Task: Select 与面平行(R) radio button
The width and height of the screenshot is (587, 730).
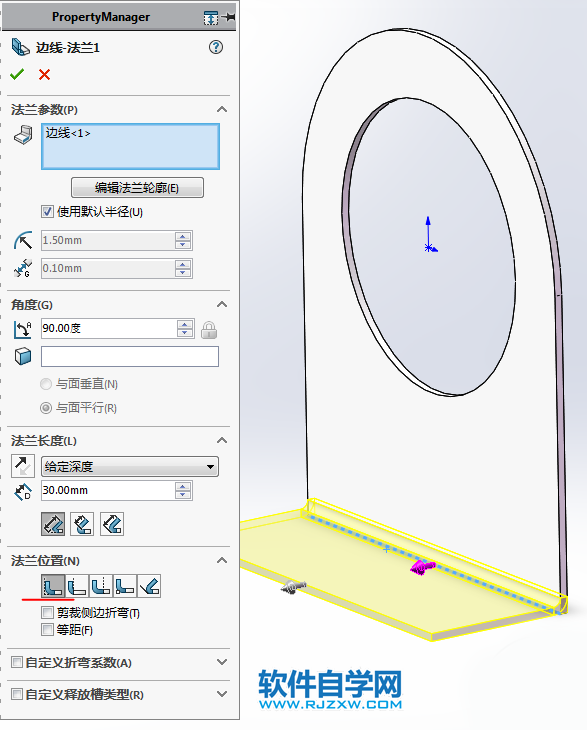Action: (46, 408)
